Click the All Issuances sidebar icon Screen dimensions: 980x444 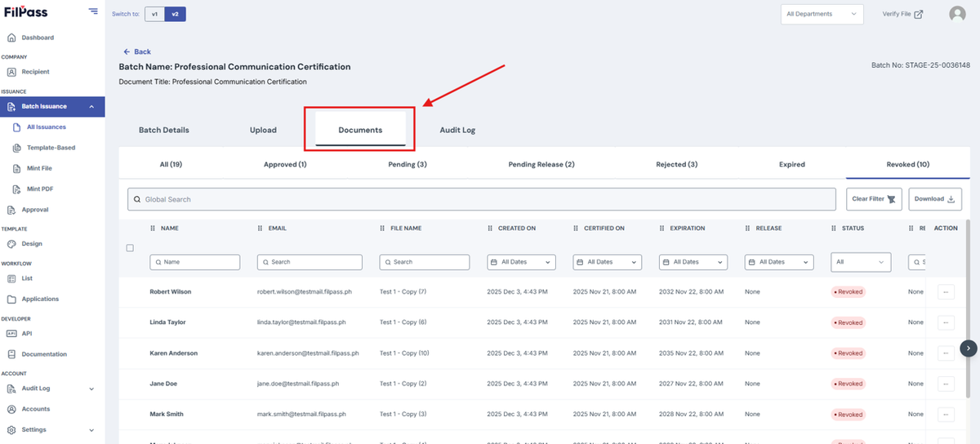point(18,127)
